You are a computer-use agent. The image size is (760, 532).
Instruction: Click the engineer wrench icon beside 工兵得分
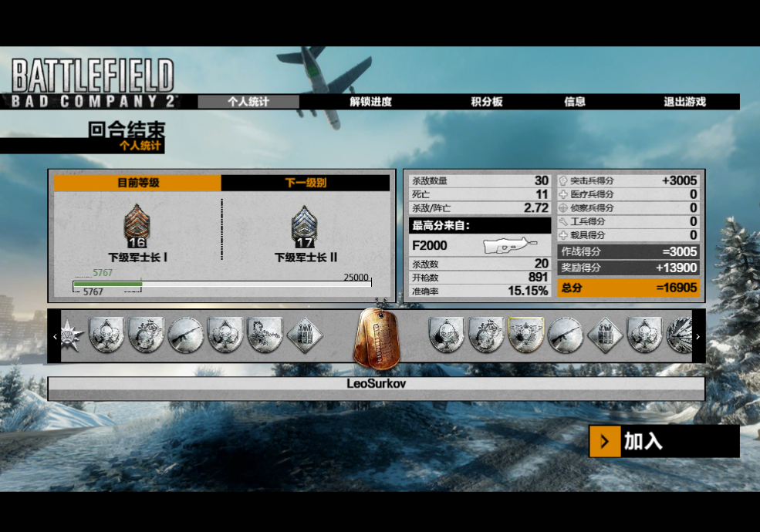coord(563,221)
